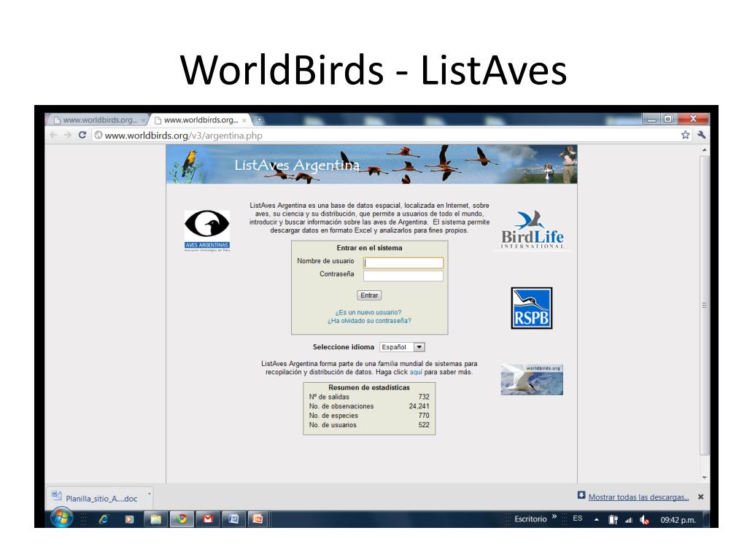Click the battery power tray icon
The image size is (747, 560).
click(613, 520)
